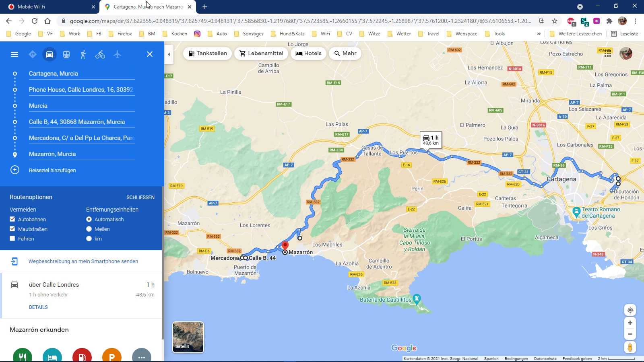Select the cycling travel mode icon
The width and height of the screenshot is (644, 362).
coord(100,54)
